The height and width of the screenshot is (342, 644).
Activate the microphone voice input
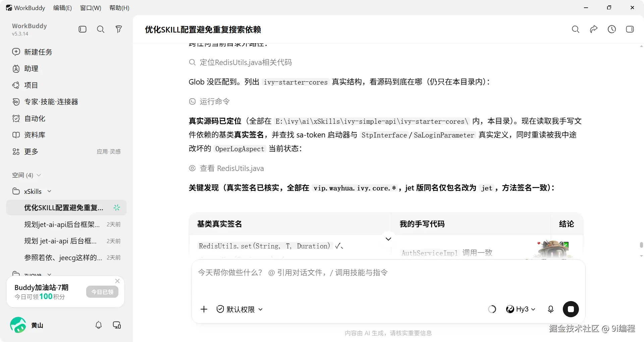[x=551, y=309]
